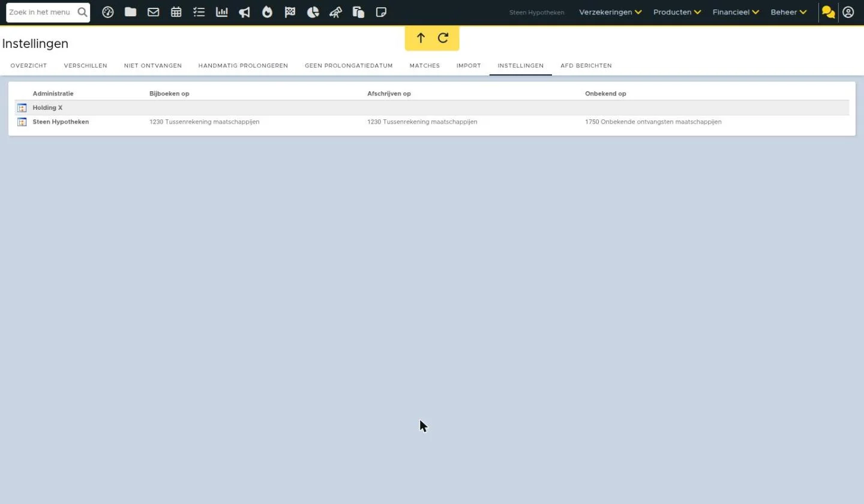Viewport: 864px width, 504px height.
Task: Click the flame icon
Action: (268, 12)
